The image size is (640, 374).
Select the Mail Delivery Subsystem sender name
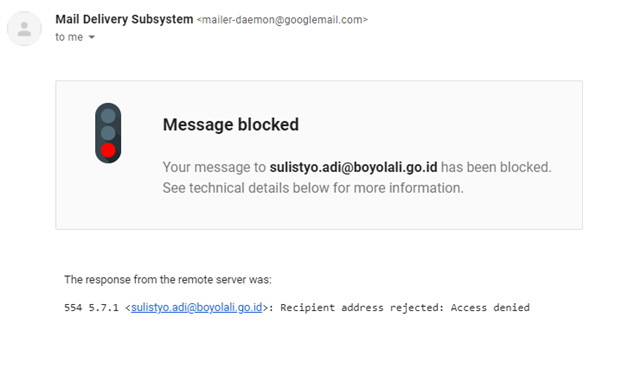click(124, 19)
